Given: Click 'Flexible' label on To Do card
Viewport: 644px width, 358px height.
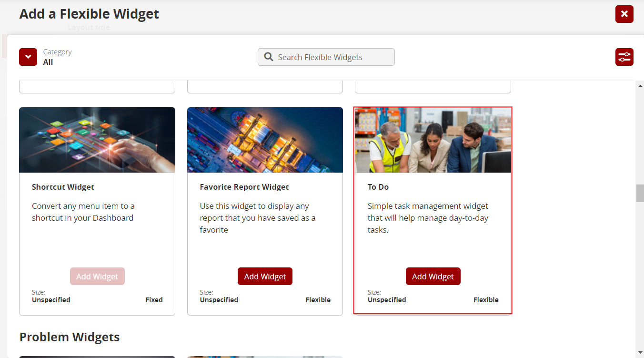Looking at the screenshot, I should [486, 300].
